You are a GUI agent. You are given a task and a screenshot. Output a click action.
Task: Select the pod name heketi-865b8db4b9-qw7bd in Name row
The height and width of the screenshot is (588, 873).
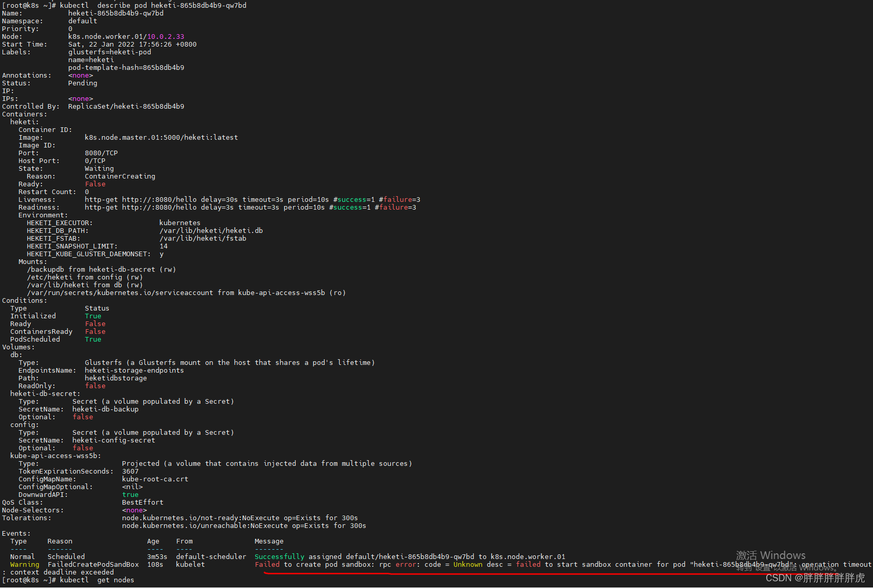[x=116, y=13]
